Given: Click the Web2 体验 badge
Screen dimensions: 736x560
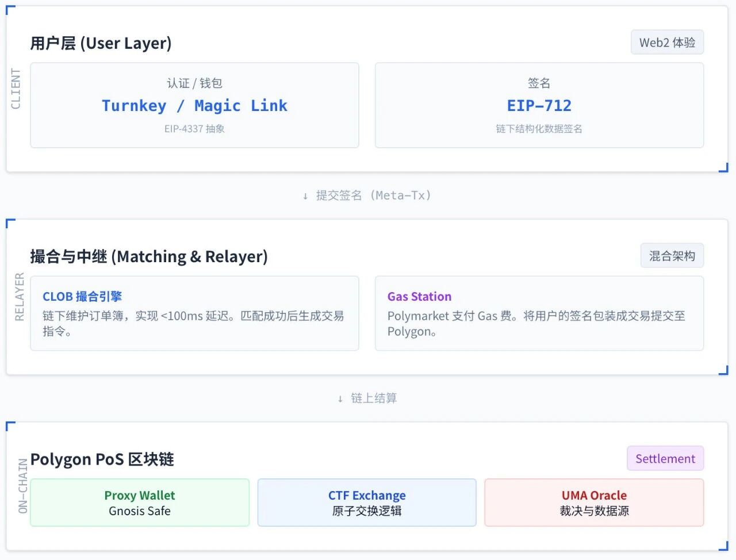Looking at the screenshot, I should pos(667,43).
